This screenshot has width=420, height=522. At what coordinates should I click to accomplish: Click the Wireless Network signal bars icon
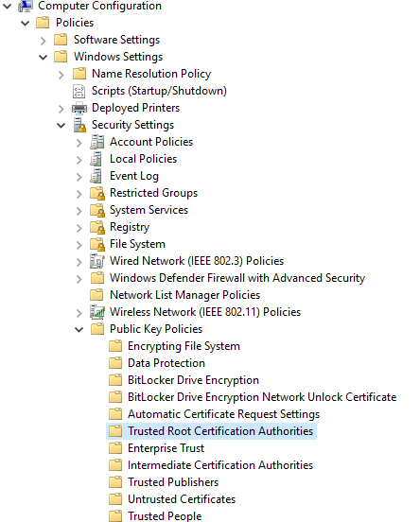tap(97, 312)
